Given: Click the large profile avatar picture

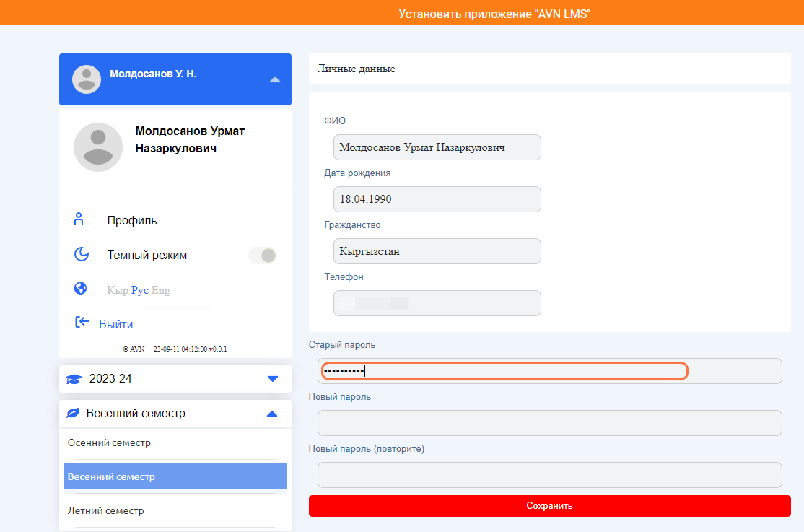Looking at the screenshot, I should pos(98,147).
